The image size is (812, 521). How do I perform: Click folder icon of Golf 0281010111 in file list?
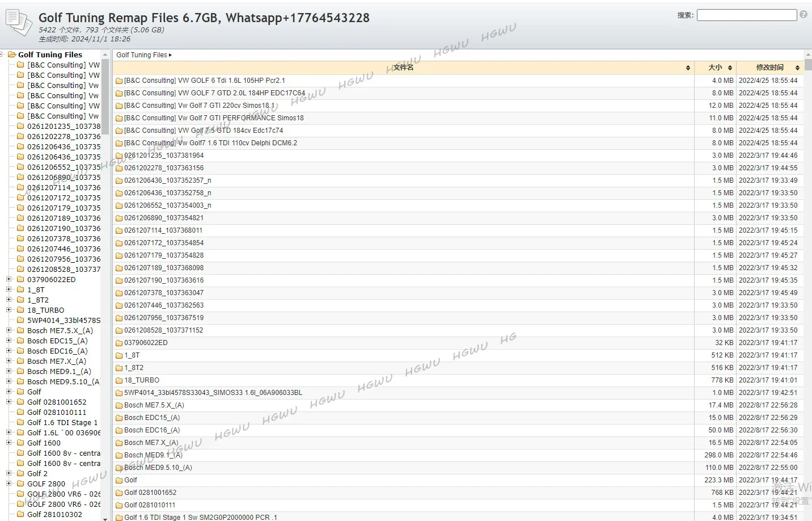pyautogui.click(x=119, y=505)
